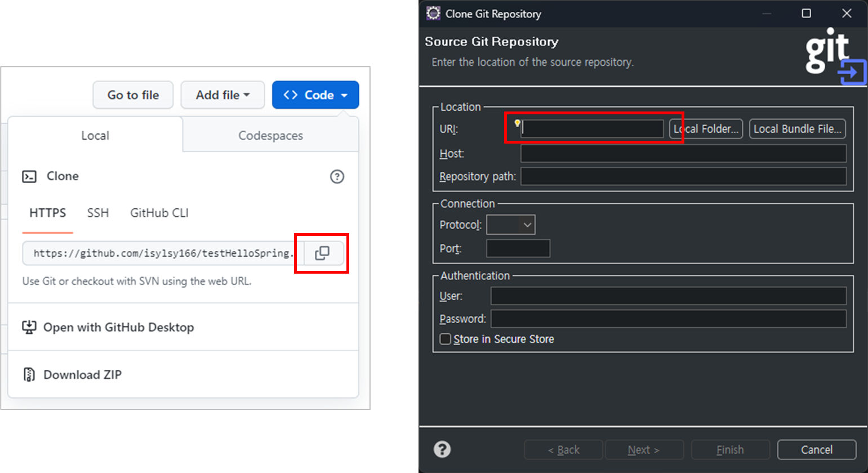The height and width of the screenshot is (473, 868).
Task: Click the angle-brackets icon on the Code button
Action: point(291,95)
